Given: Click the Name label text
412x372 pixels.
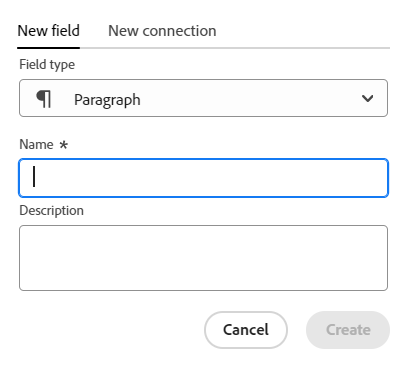Looking at the screenshot, I should coord(36,144).
